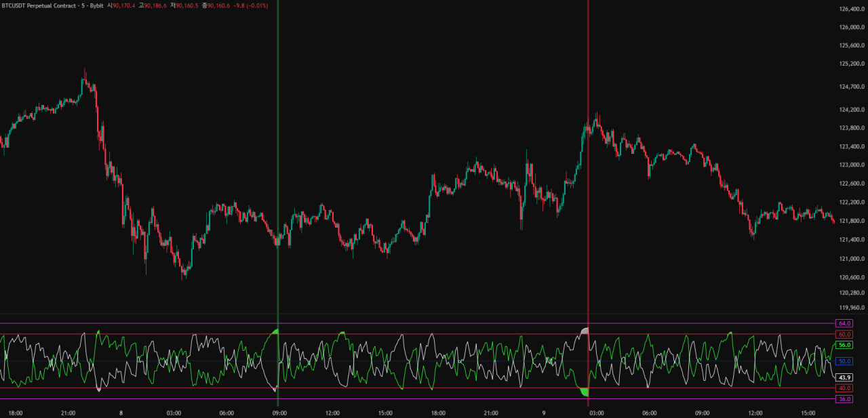The width and height of the screenshot is (868, 418).
Task: Click the 121,800.0 price axis label
Action: 850,221
